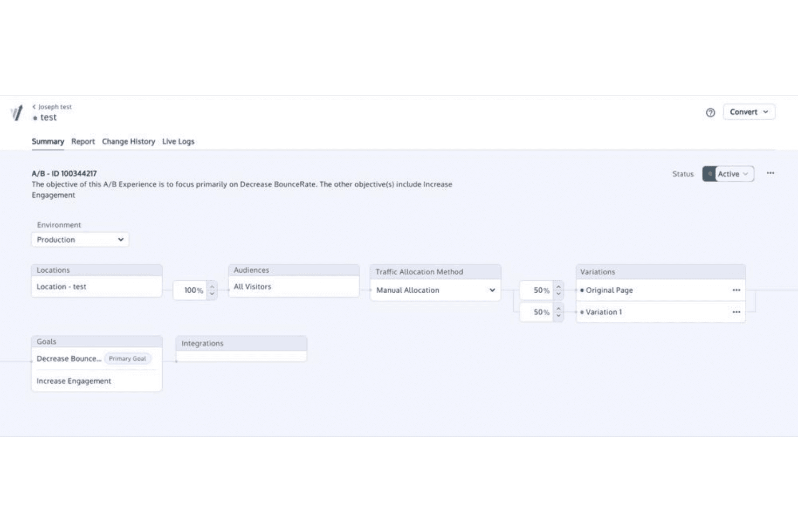Click the Primary Goal badge
The image size is (798, 532).
coord(127,358)
